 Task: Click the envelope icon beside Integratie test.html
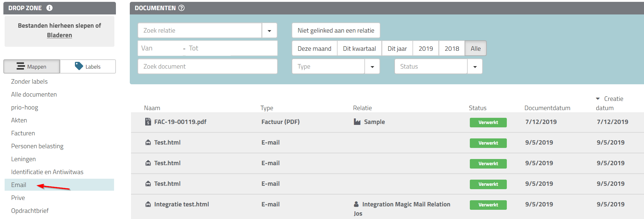(x=148, y=204)
